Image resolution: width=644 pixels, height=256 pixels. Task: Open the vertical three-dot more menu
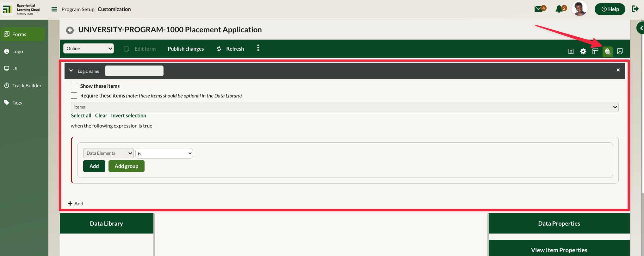(x=258, y=48)
